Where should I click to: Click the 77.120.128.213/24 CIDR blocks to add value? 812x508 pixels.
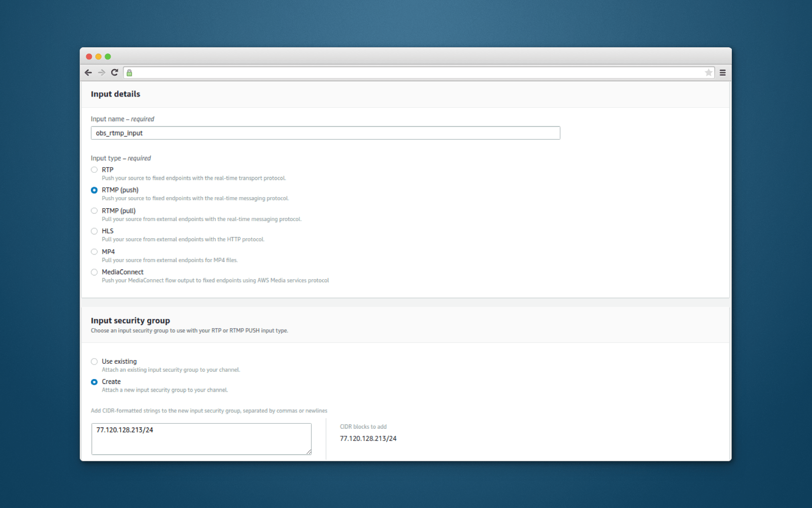tap(368, 438)
